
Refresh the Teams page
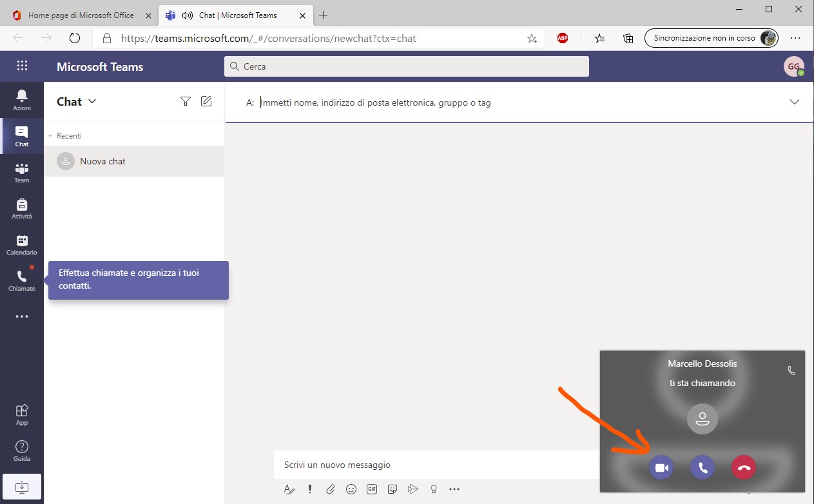pos(74,38)
